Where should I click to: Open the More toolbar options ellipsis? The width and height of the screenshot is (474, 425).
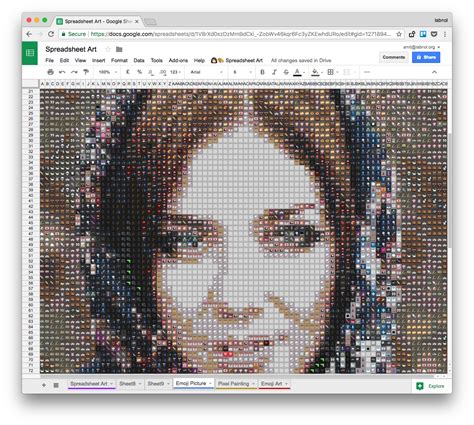click(x=367, y=72)
